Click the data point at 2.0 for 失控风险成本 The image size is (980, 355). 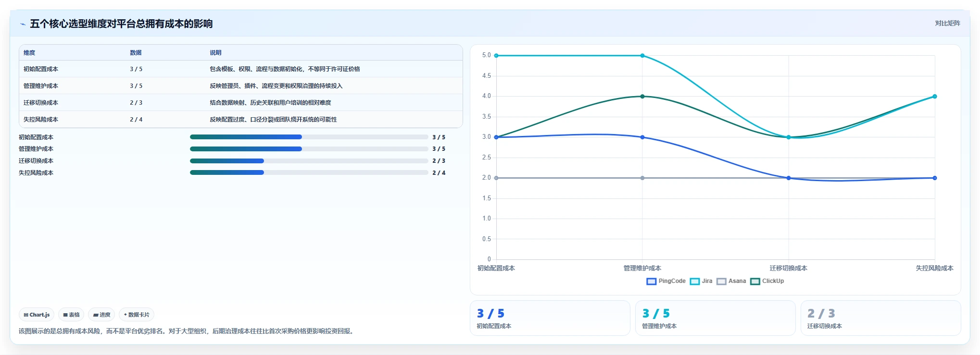coord(935,178)
